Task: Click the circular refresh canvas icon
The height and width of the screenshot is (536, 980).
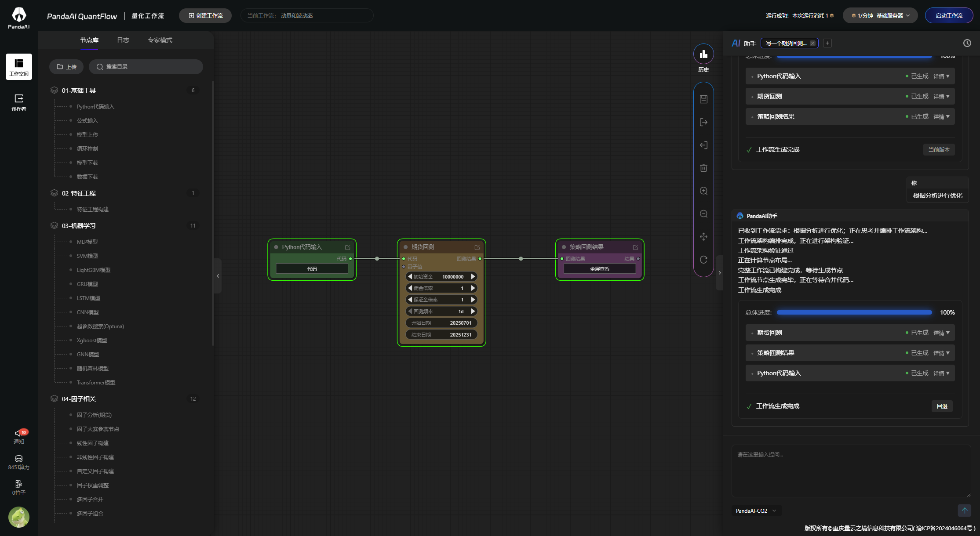Action: pos(703,259)
